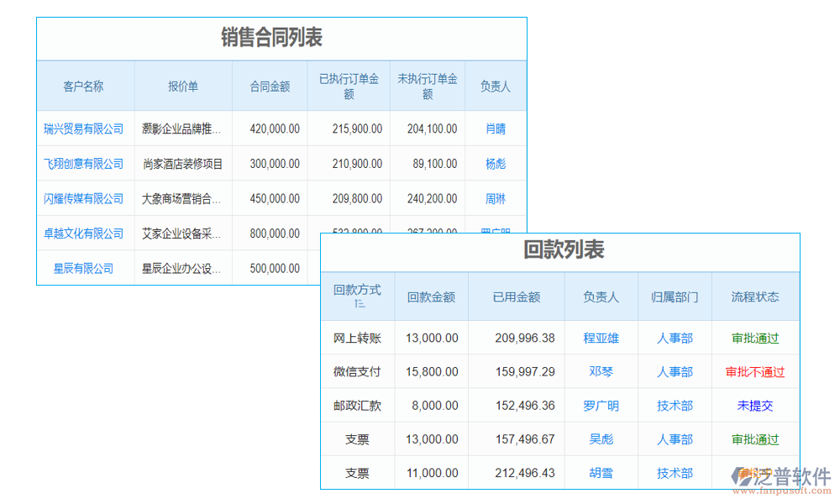The width and height of the screenshot is (840, 504).
Task: Open the 瑞兴贸易有限公司 customer link
Action: pos(84,129)
